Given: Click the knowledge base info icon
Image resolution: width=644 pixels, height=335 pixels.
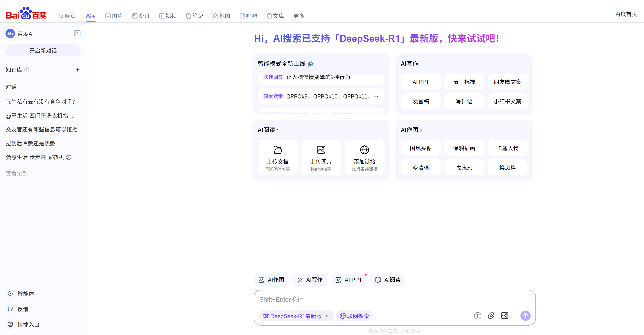Looking at the screenshot, I should tap(27, 70).
